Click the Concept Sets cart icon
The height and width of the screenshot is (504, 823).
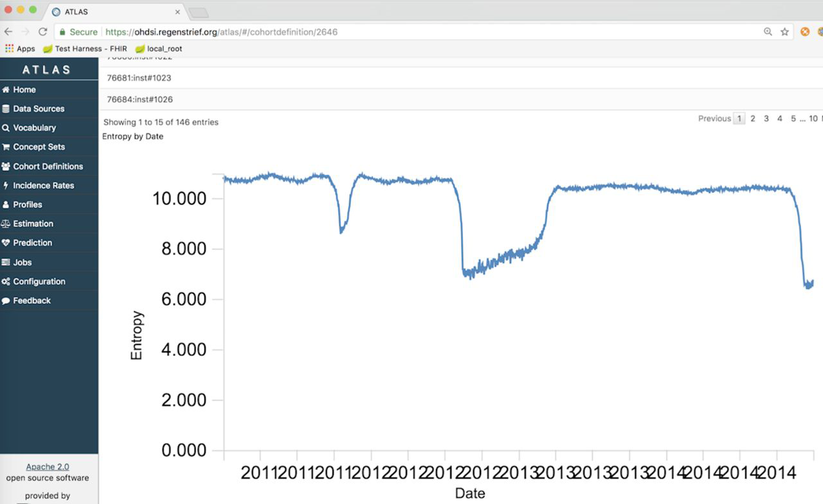6,147
